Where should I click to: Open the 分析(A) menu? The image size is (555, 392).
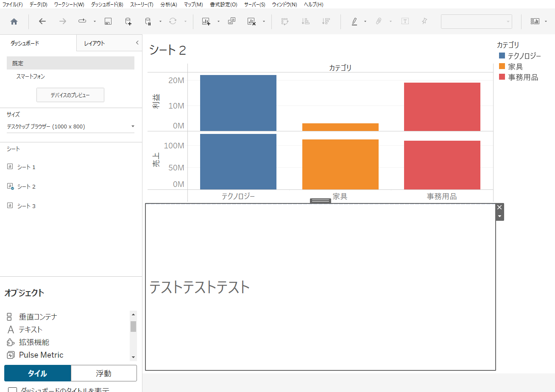coord(169,4)
